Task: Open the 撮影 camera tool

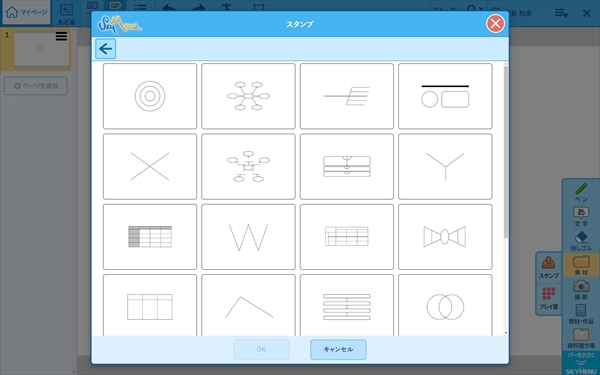Action: [x=581, y=290]
